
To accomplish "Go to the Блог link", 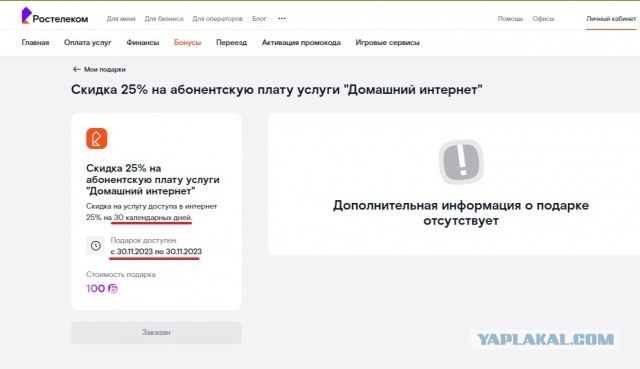I will click(259, 19).
